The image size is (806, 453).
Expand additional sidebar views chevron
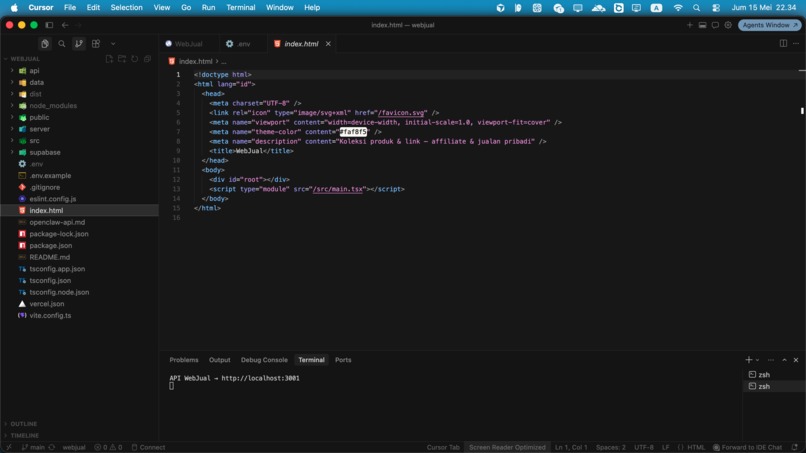click(113, 44)
